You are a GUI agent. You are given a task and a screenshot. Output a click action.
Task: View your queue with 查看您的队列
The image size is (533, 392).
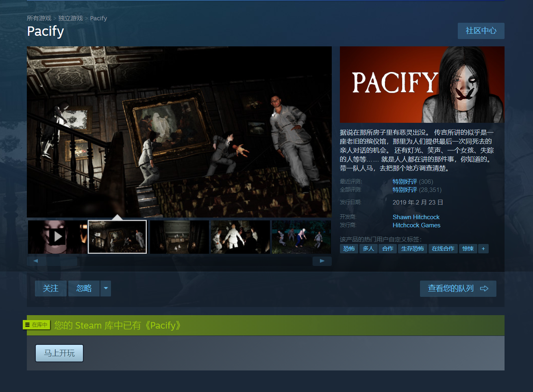point(458,288)
